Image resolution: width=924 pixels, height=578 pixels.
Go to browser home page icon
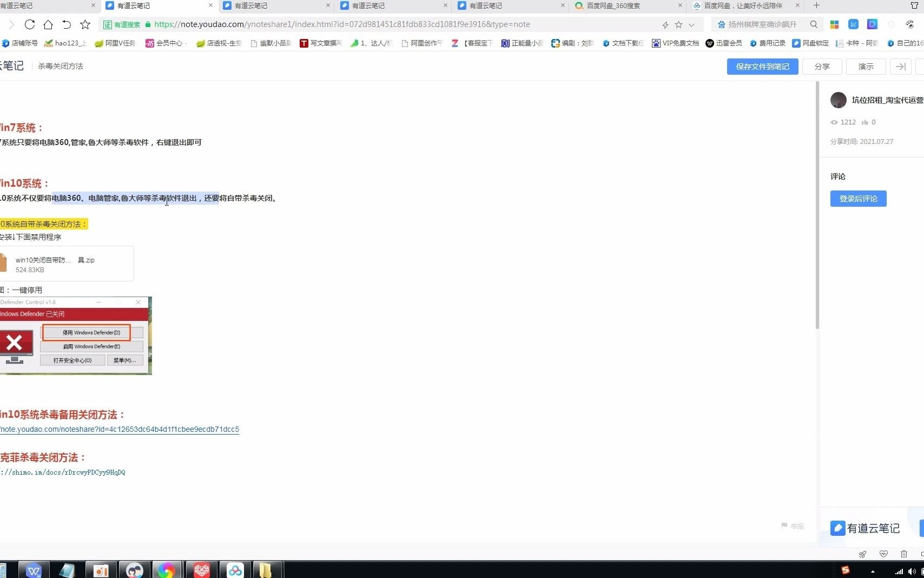(x=48, y=24)
